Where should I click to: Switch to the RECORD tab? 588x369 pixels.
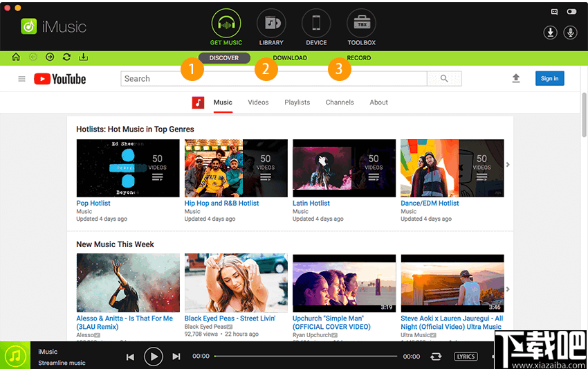coord(359,58)
